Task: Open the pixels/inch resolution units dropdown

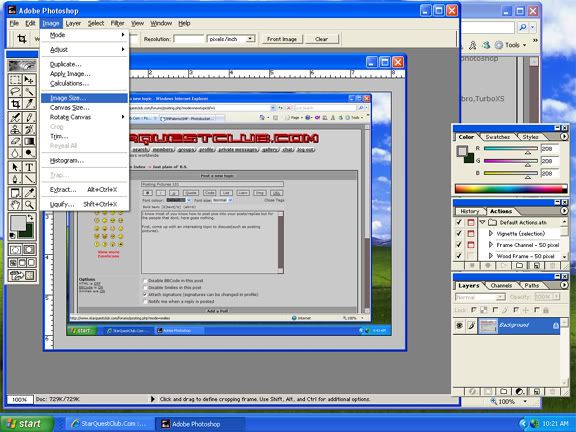Action: 250,39
